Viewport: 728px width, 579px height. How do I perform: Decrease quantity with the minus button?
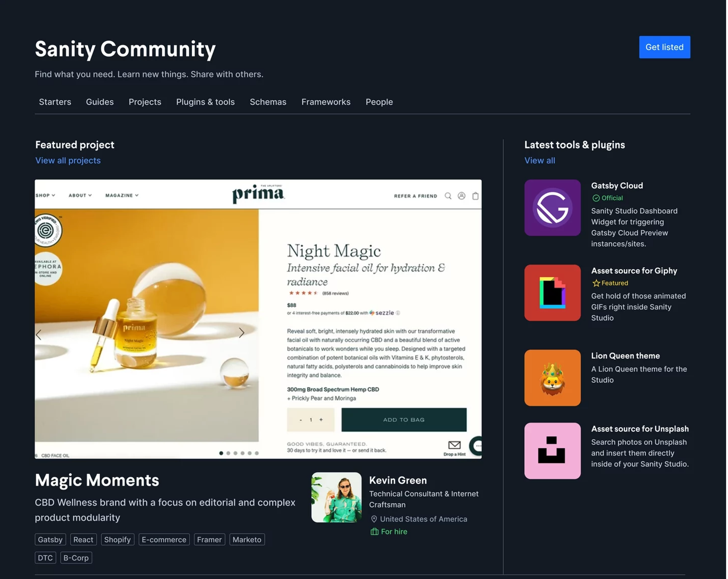pos(300,420)
